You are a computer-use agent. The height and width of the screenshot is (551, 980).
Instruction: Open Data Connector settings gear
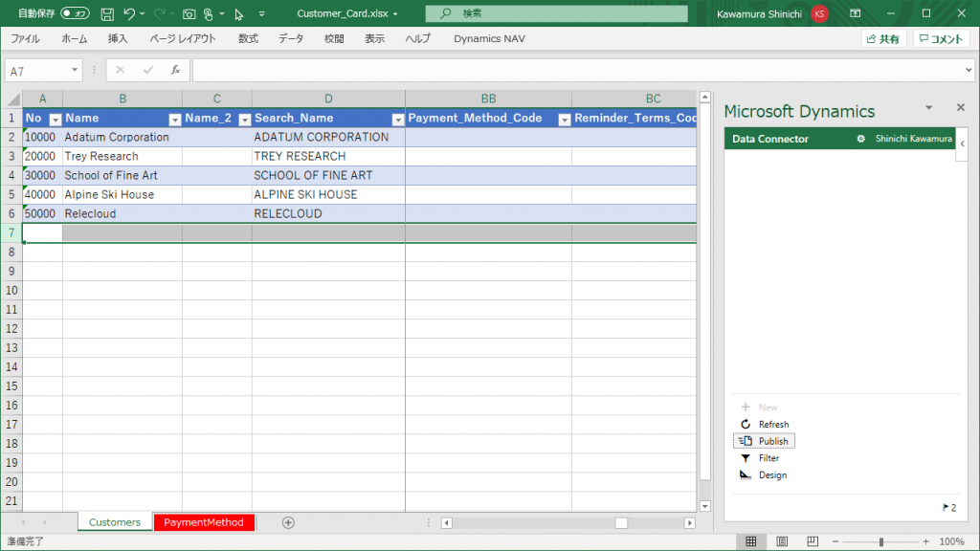860,139
